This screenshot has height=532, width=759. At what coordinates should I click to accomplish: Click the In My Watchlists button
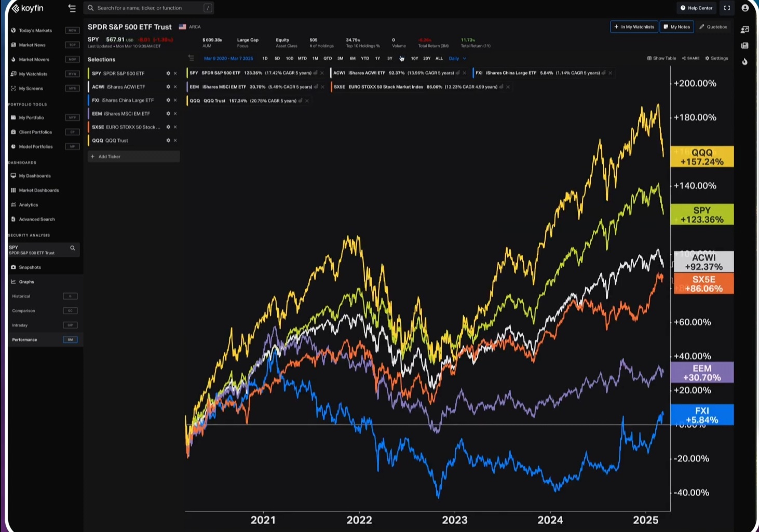(x=634, y=27)
